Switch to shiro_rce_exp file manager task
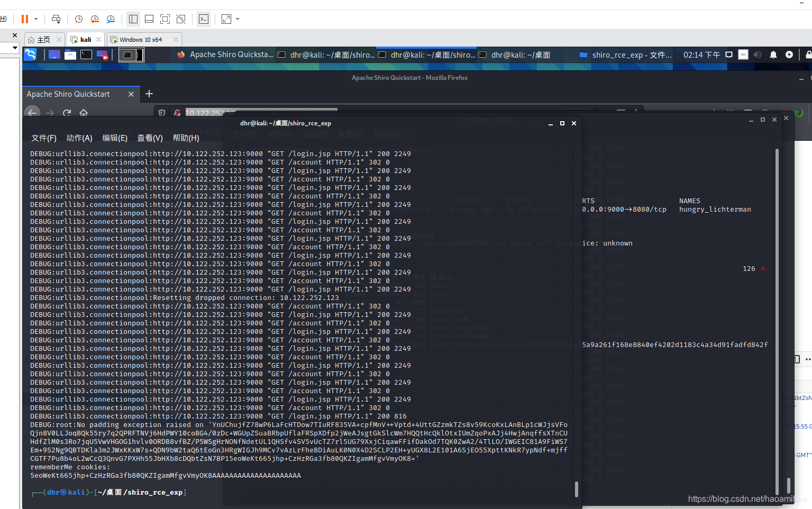 point(626,54)
